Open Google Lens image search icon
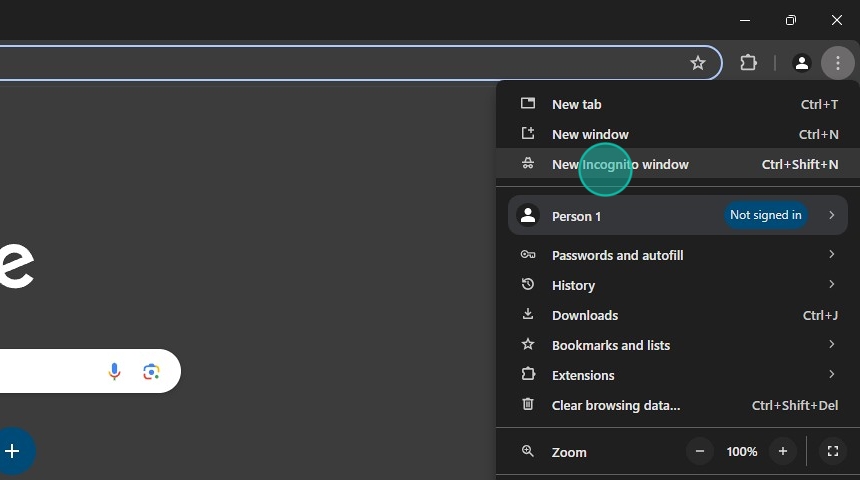This screenshot has width=860, height=480. pyautogui.click(x=151, y=371)
